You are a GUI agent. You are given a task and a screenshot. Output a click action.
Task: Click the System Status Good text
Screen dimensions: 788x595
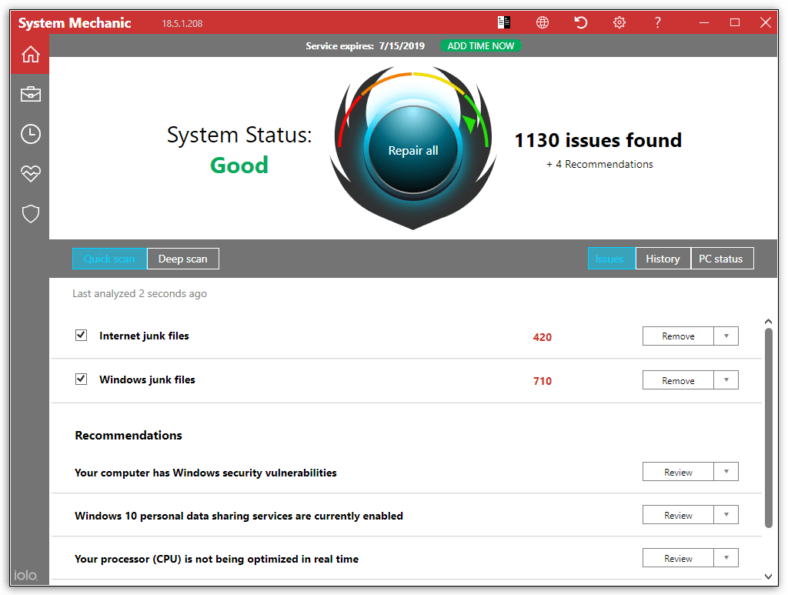click(x=239, y=150)
